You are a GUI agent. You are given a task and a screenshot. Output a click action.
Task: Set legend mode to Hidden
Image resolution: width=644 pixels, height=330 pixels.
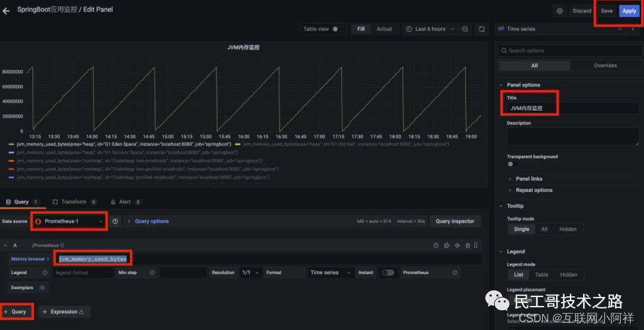[569, 275]
